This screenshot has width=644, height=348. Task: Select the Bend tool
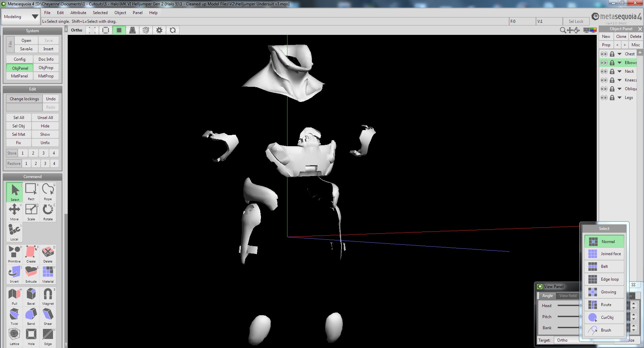[x=31, y=317]
